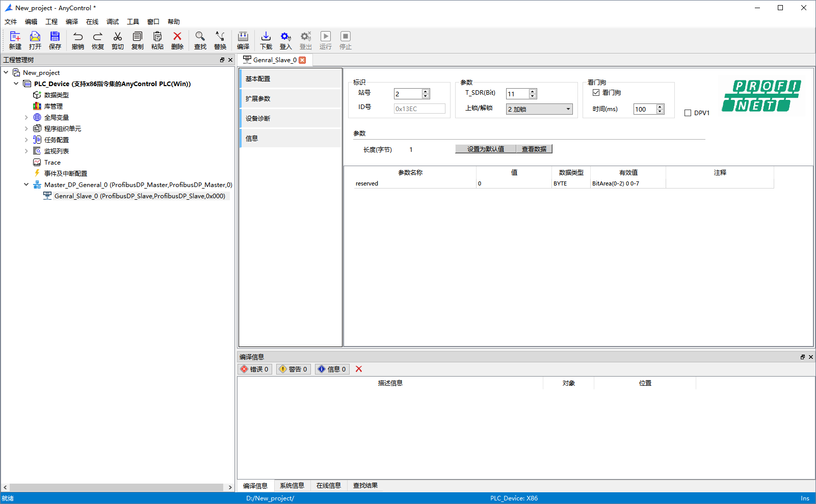Click the 站号 input field
This screenshot has width=816, height=504.
(408, 94)
